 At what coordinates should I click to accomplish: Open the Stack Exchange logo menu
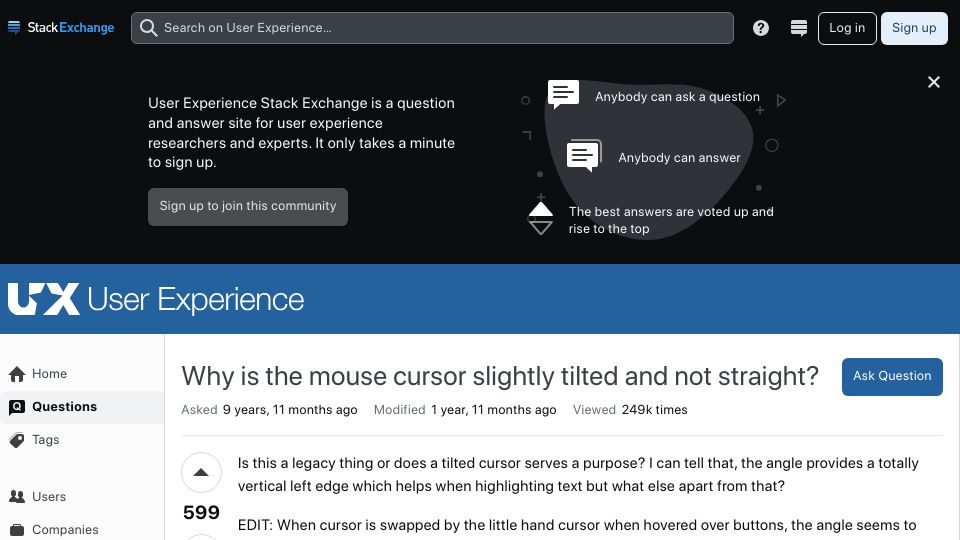click(x=61, y=28)
